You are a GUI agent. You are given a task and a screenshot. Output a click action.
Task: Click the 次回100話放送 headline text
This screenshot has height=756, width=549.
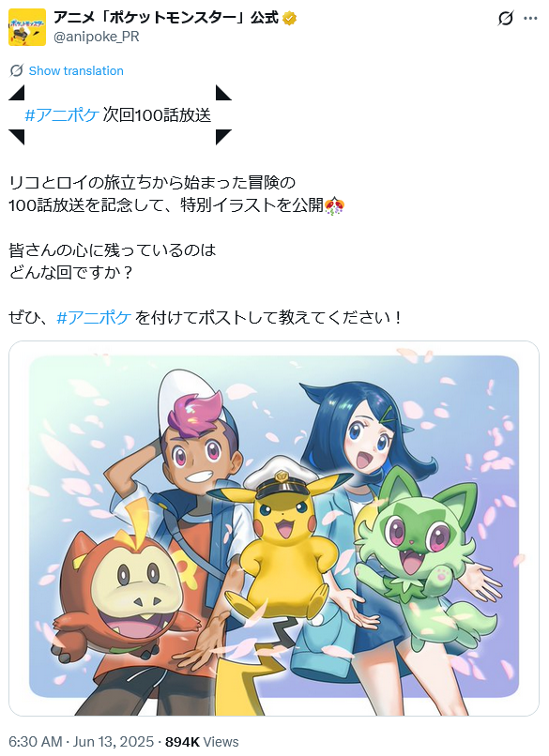point(158,115)
